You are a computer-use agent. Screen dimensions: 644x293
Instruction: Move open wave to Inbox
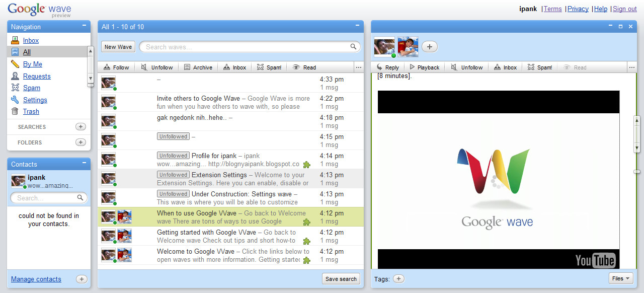[x=506, y=67]
